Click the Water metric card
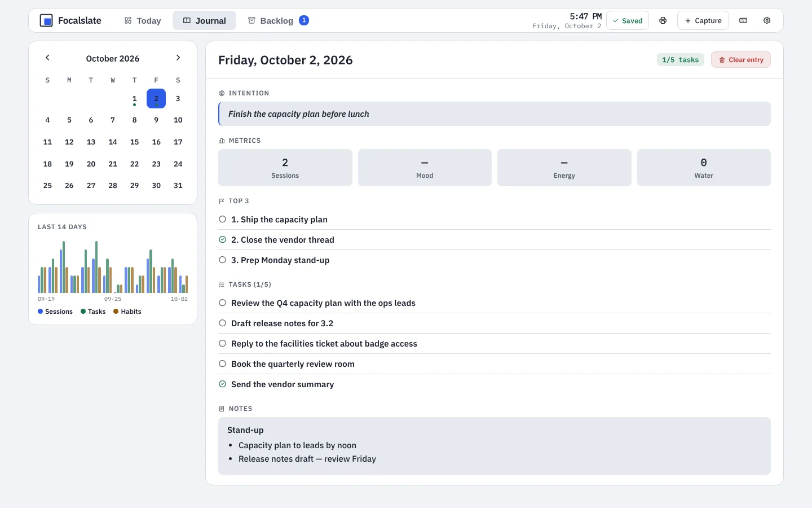Viewport: 812px width, 508px height. tap(704, 168)
